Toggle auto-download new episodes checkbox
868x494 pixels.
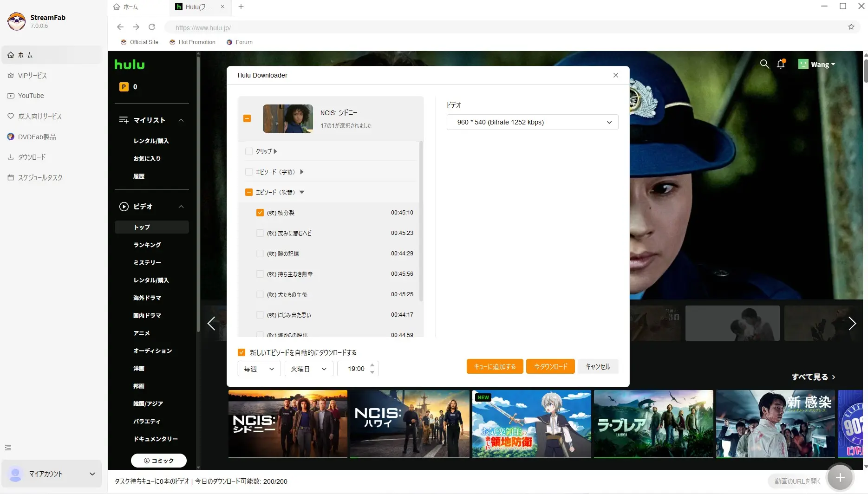point(241,352)
